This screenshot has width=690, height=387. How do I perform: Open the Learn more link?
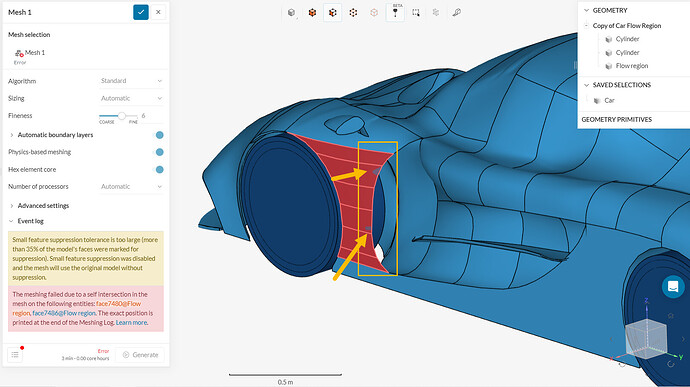click(131, 323)
